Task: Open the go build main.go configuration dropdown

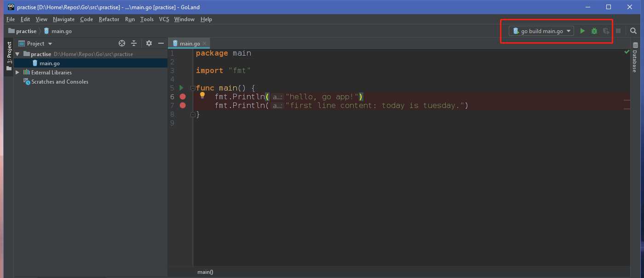Action: (x=541, y=31)
